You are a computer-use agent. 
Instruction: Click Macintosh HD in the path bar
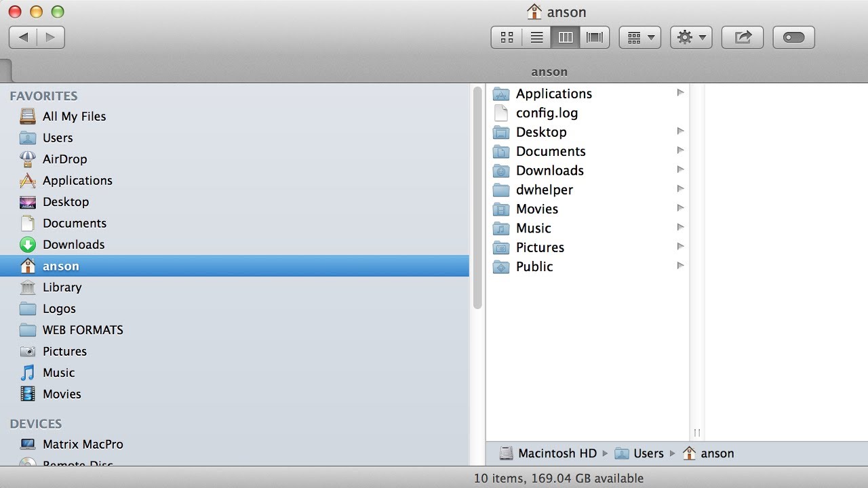tap(548, 453)
